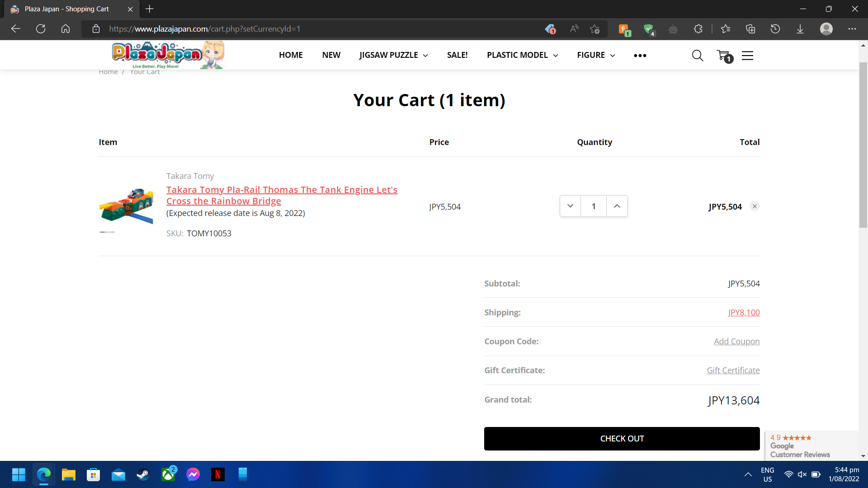The height and width of the screenshot is (488, 868).
Task: Remove the Thomas item from the cart
Action: (755, 206)
